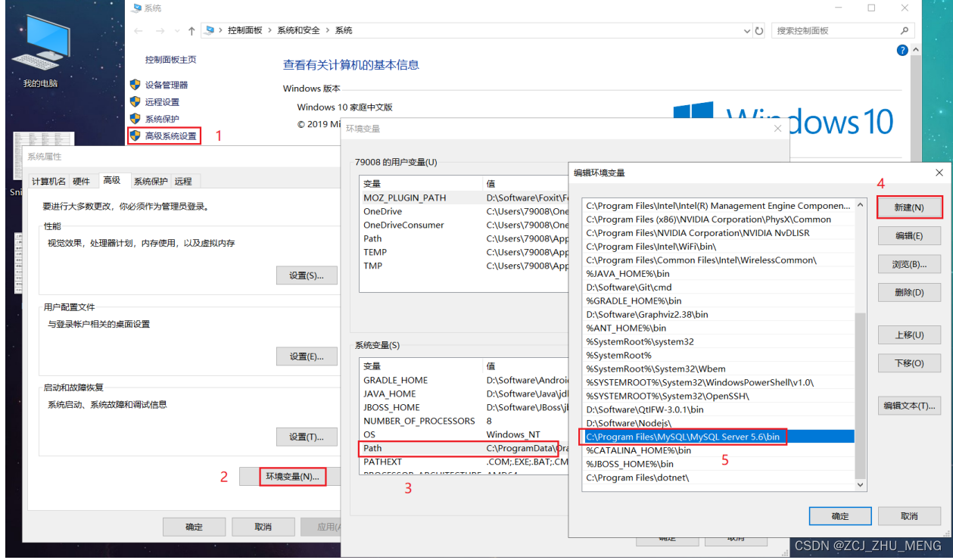Click 设置(E)... button under 用户配置文件
953x560 pixels.
(307, 356)
